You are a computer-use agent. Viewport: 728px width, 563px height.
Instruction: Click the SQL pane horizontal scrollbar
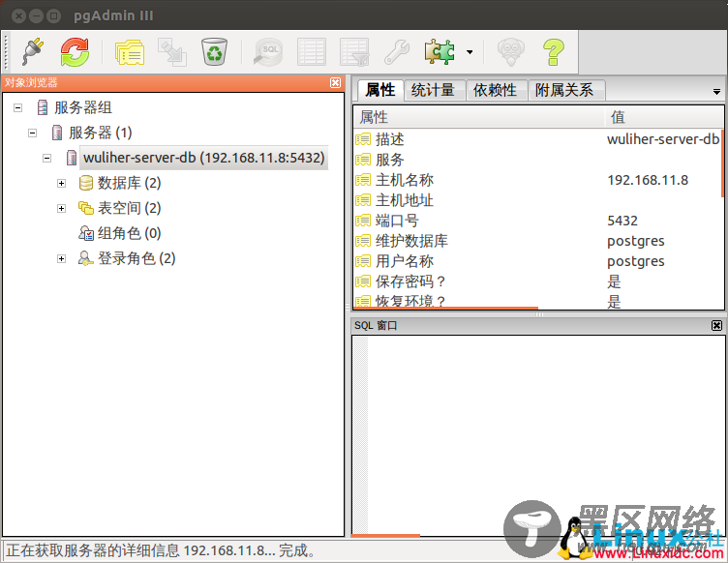click(x=386, y=536)
